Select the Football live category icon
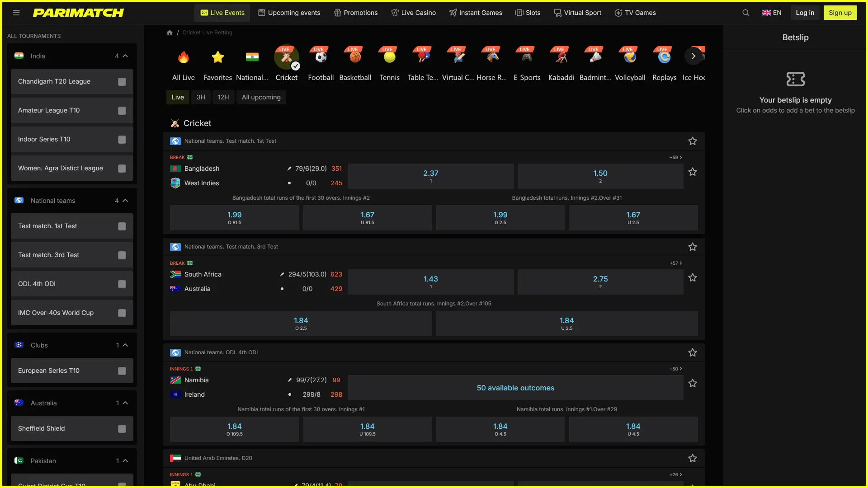The width and height of the screenshot is (868, 488). [321, 57]
